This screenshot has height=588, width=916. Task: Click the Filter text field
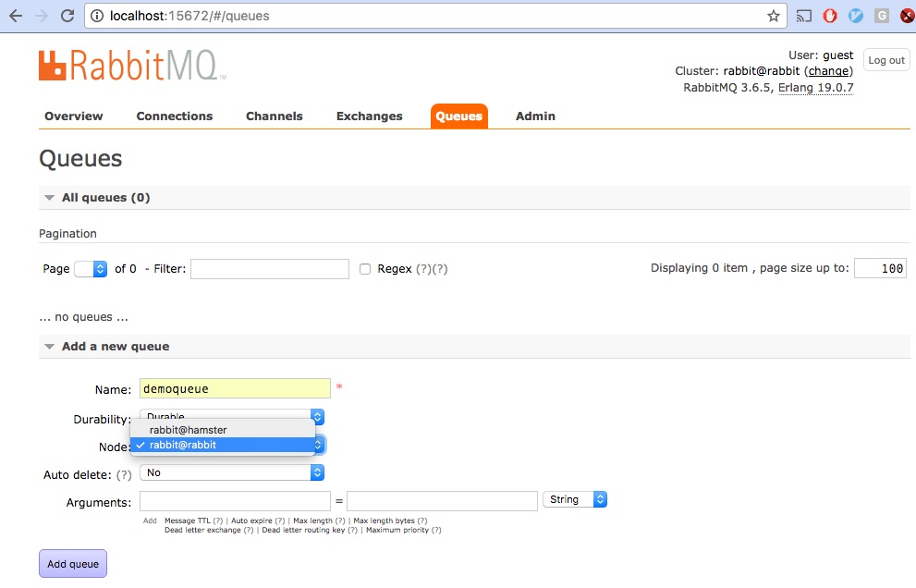(x=270, y=269)
